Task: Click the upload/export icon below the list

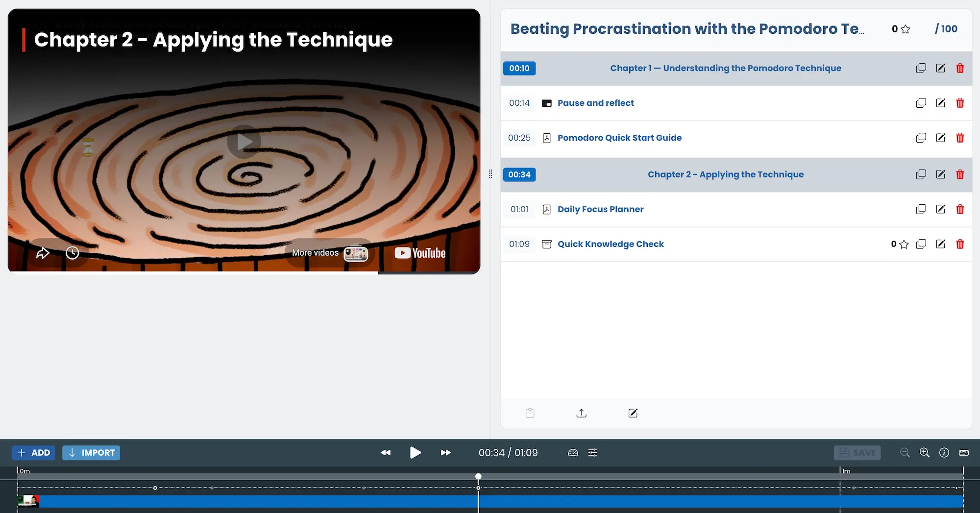Action: (581, 413)
